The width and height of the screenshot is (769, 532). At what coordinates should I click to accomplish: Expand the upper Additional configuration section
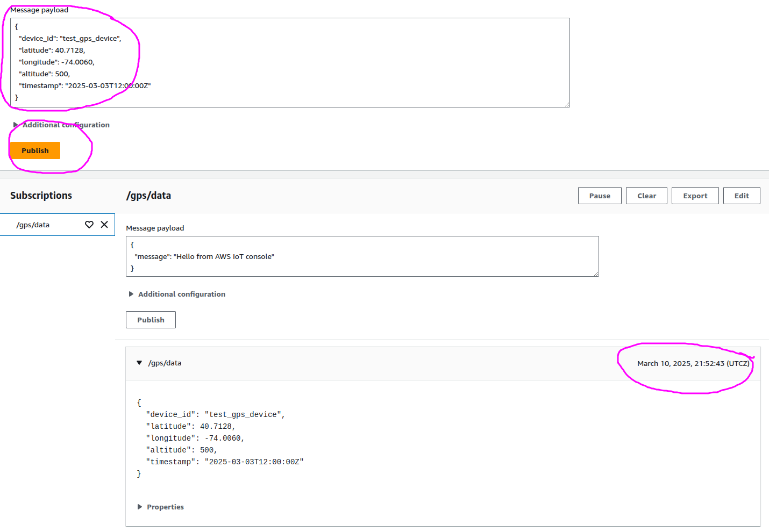point(61,125)
